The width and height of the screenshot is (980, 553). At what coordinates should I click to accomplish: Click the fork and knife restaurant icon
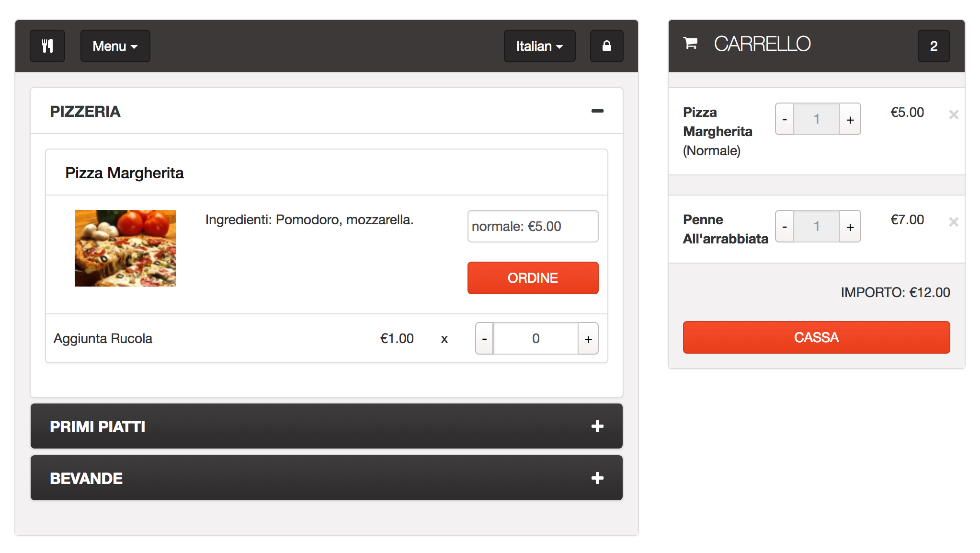coord(47,46)
